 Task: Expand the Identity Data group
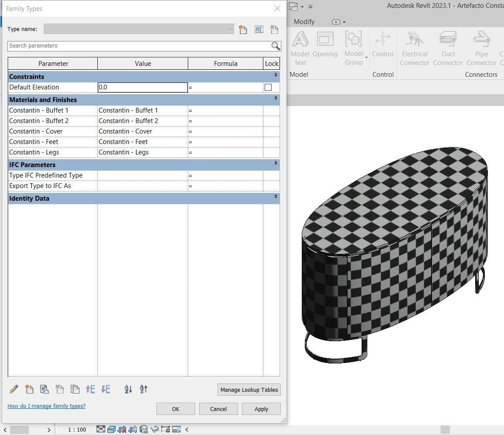[x=276, y=196]
